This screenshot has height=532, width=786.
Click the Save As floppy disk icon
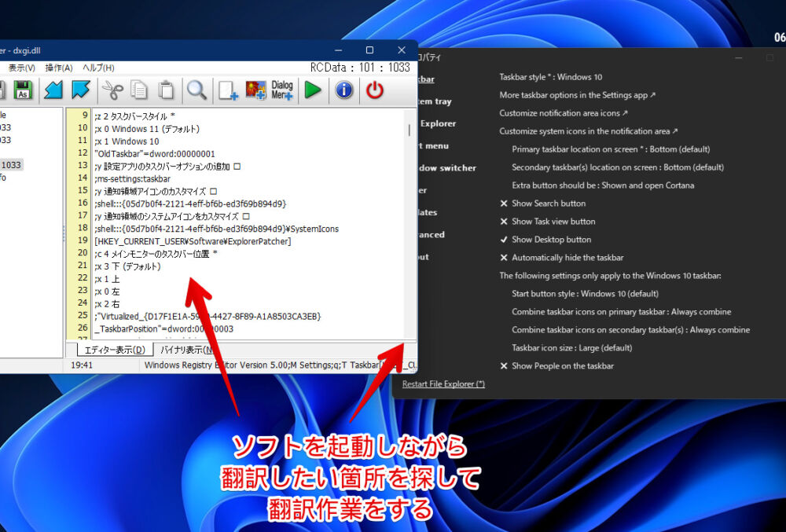(x=23, y=90)
